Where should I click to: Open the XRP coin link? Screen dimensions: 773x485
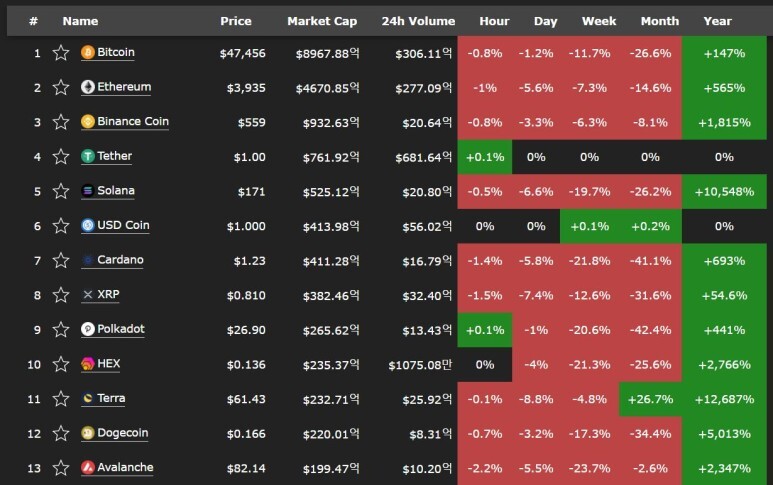(108, 294)
